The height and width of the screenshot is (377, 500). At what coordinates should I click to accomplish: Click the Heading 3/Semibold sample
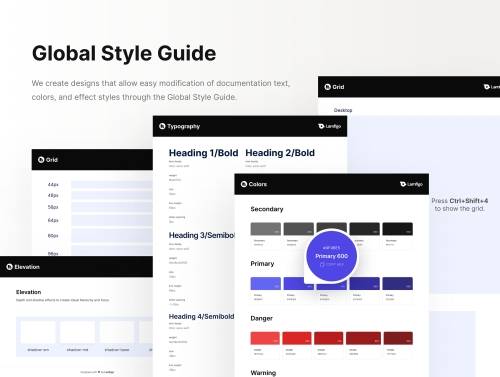pyautogui.click(x=201, y=235)
